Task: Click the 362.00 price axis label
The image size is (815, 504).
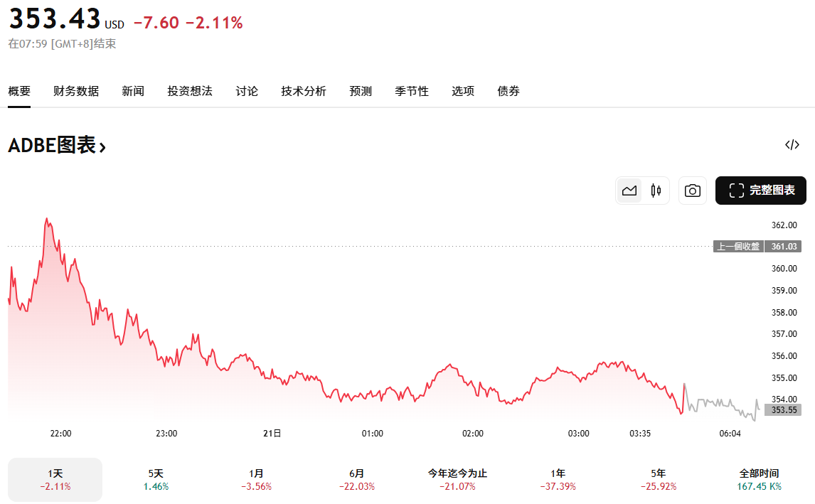Action: (784, 225)
